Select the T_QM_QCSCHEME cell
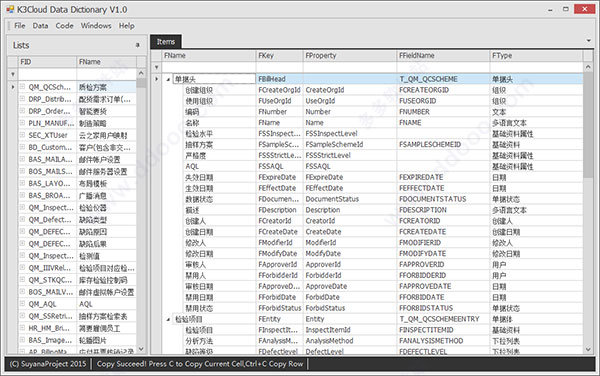The width and height of the screenshot is (600, 376). tap(443, 79)
